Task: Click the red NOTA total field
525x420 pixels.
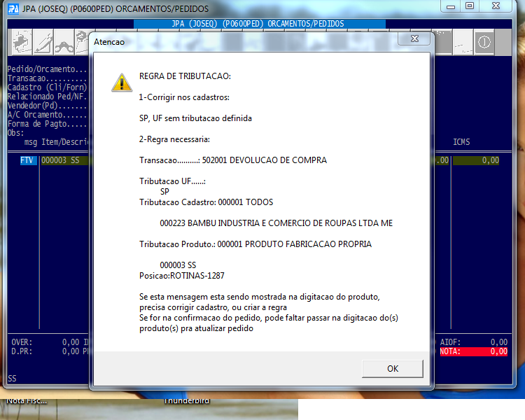Action: [473, 351]
